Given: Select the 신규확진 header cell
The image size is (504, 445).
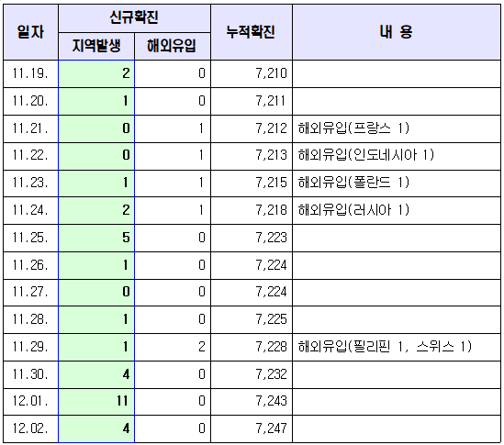Looking at the screenshot, I should pyautogui.click(x=134, y=18).
